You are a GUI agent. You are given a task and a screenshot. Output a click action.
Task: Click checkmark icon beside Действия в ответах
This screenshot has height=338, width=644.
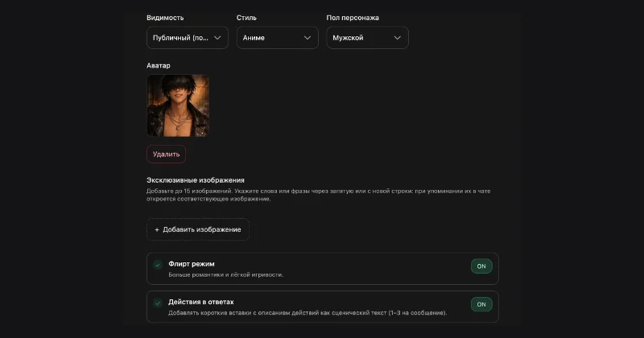point(158,303)
